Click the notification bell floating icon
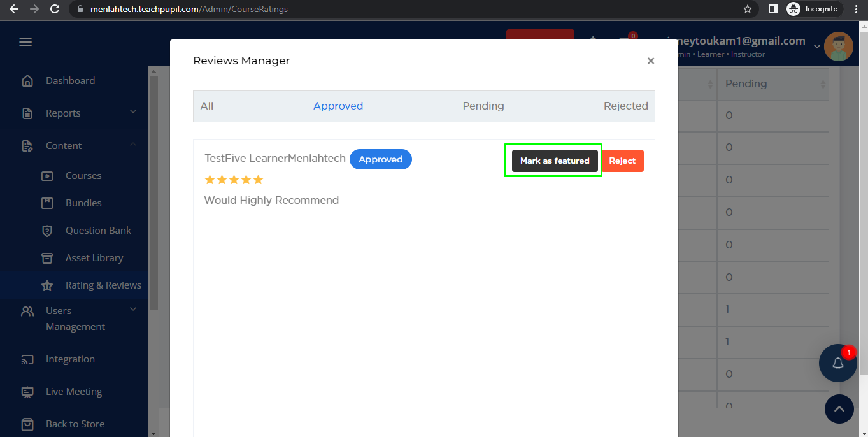The image size is (868, 437). pyautogui.click(x=837, y=363)
